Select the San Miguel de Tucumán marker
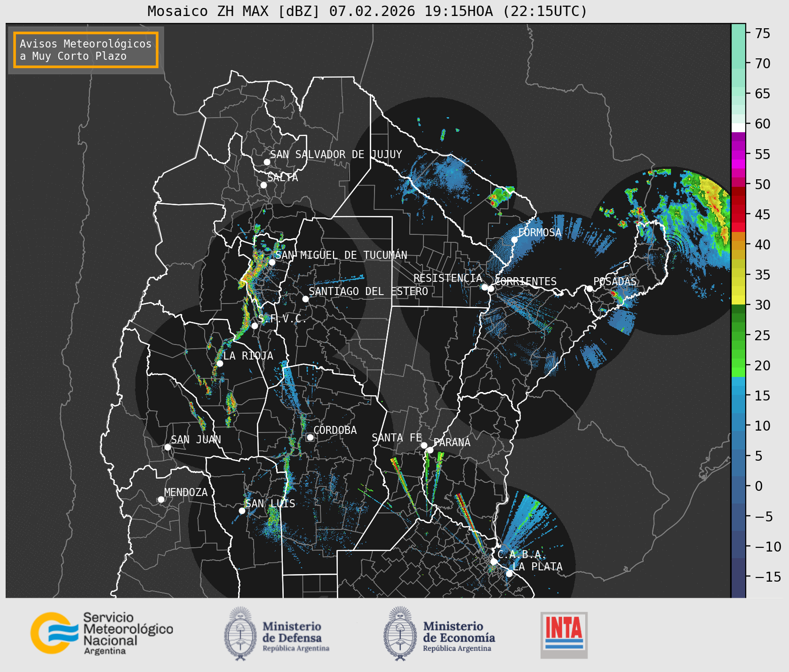Screen dimensions: 789x672 (x=272, y=262)
